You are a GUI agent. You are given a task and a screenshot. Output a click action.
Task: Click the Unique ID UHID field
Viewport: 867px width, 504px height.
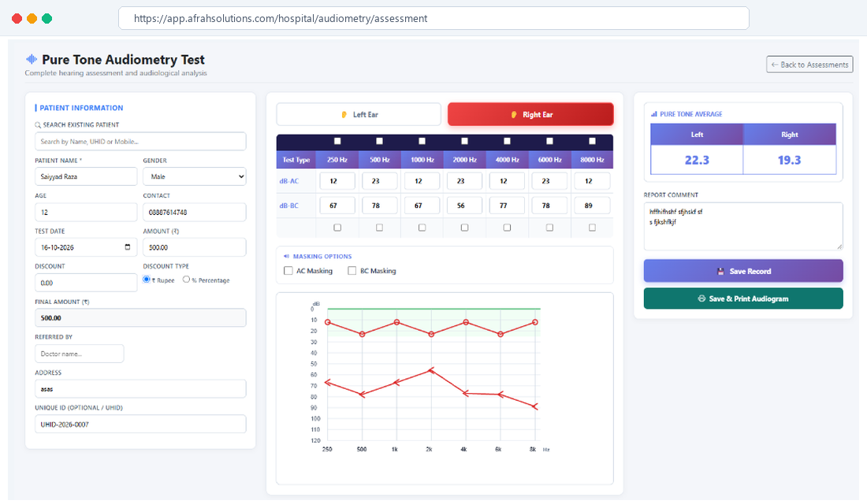click(x=140, y=424)
